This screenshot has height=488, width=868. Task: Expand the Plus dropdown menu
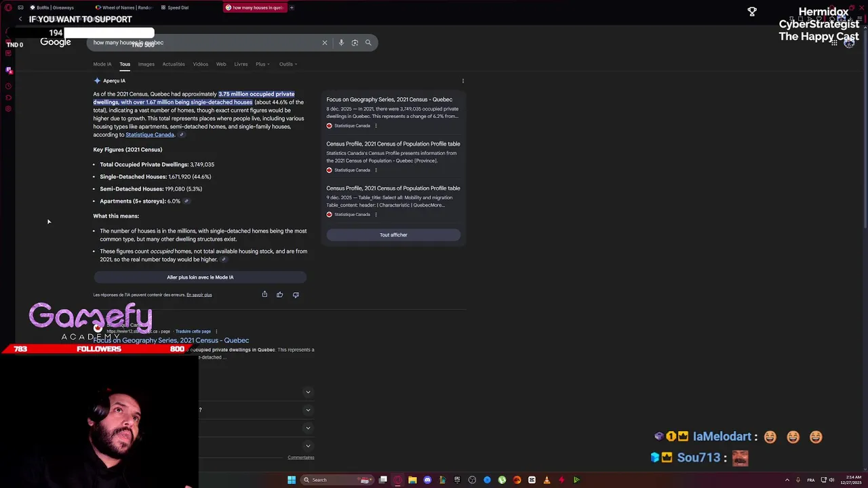262,64
